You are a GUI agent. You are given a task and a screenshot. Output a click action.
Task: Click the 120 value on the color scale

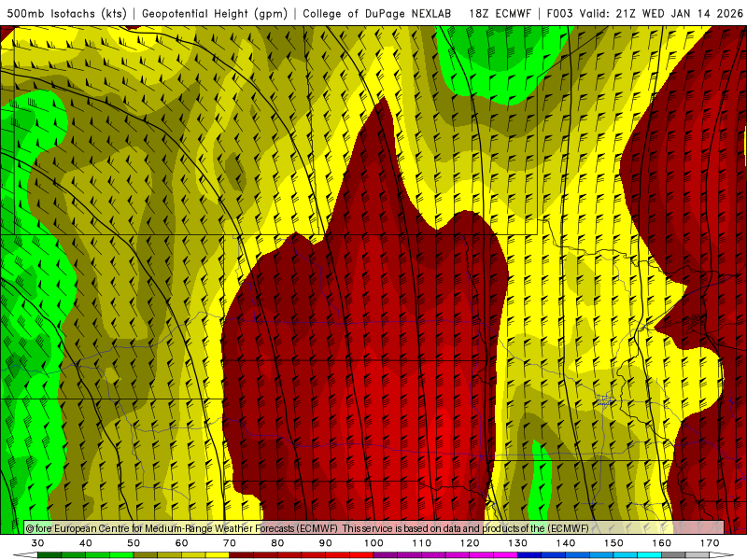point(470,543)
